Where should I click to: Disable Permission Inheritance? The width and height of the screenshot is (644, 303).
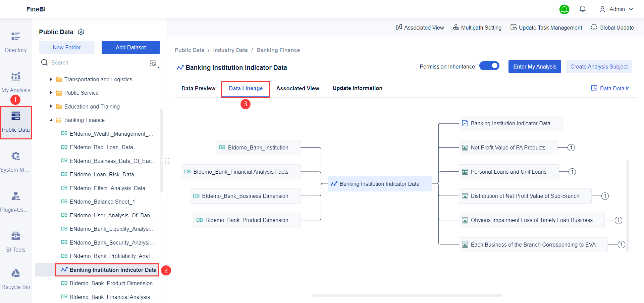tap(489, 66)
